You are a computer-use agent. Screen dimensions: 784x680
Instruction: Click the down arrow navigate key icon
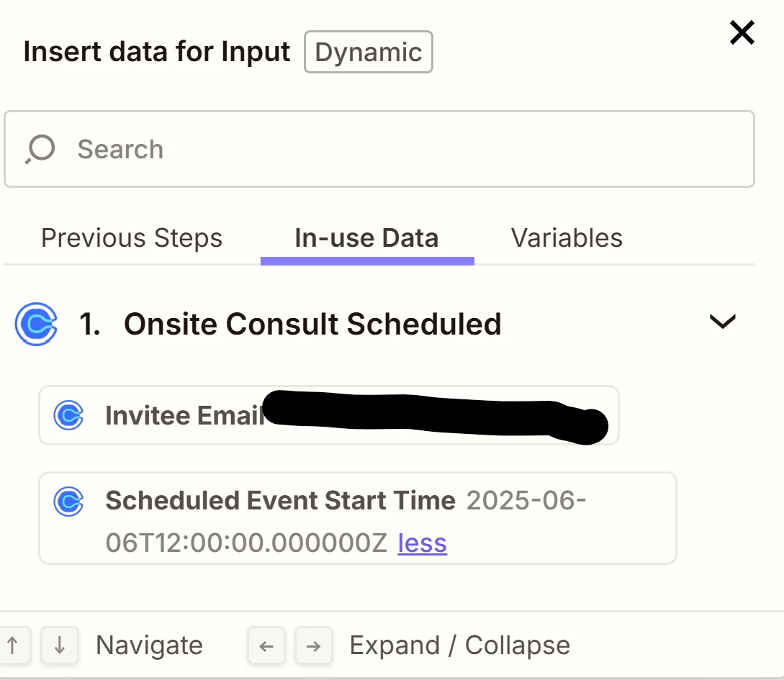point(60,645)
